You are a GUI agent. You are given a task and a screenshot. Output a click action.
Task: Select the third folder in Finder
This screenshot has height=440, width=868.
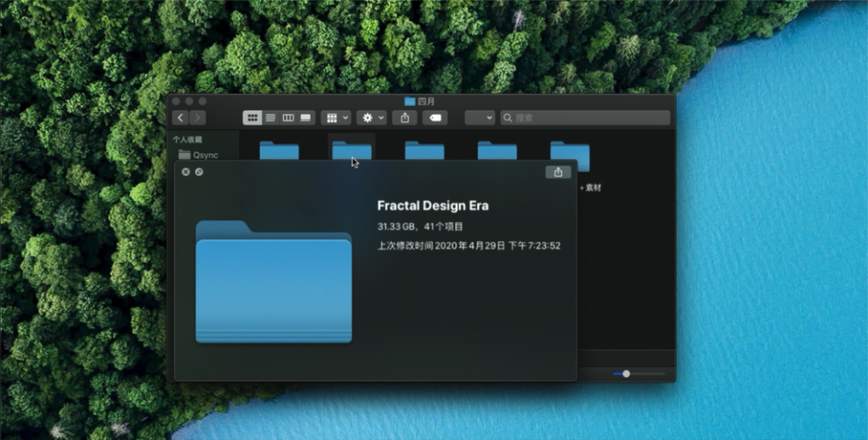point(424,150)
